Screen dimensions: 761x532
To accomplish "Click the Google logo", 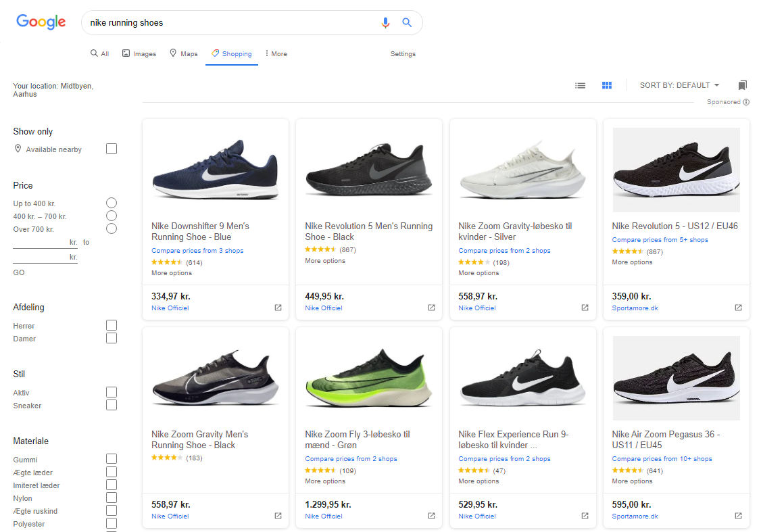I will tap(41, 22).
